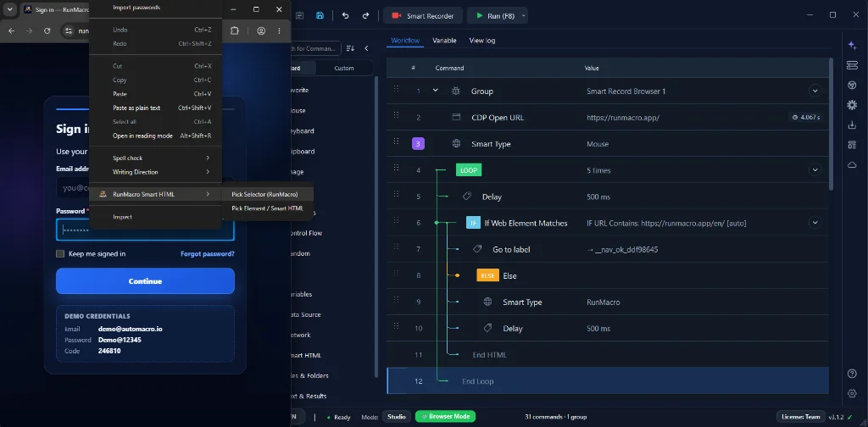Screen dimensions: 868x427
Task: Click the gear cog icon below Chrome icon
Action: pos(852,105)
